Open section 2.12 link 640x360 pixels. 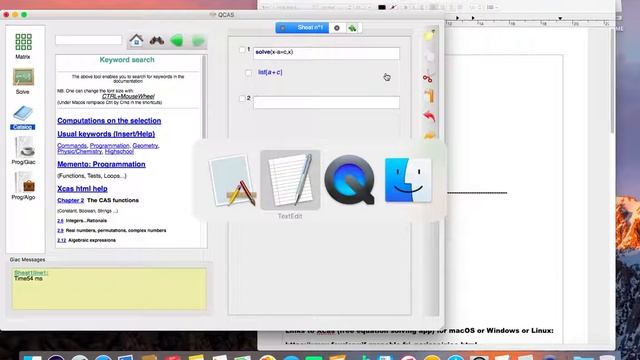coord(62,240)
